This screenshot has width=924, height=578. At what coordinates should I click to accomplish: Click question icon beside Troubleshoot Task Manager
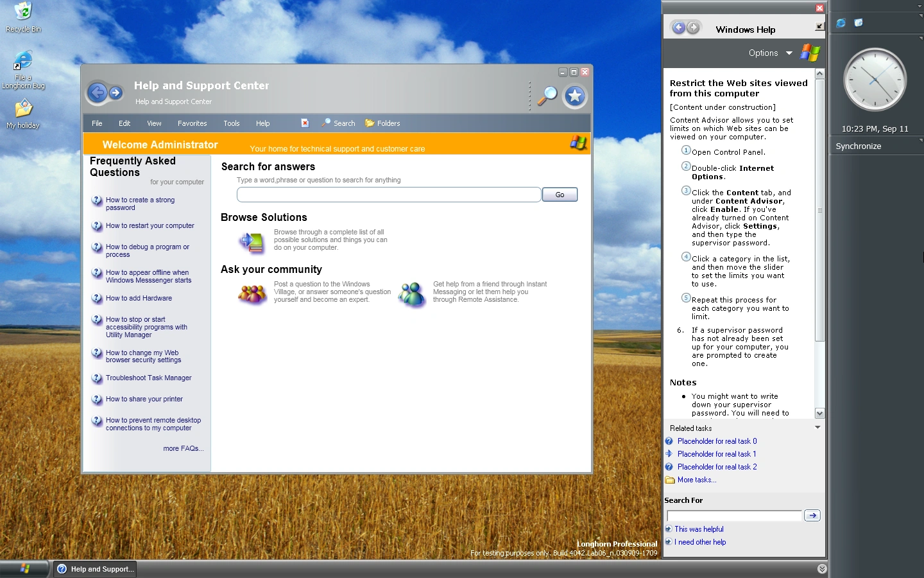tap(97, 378)
